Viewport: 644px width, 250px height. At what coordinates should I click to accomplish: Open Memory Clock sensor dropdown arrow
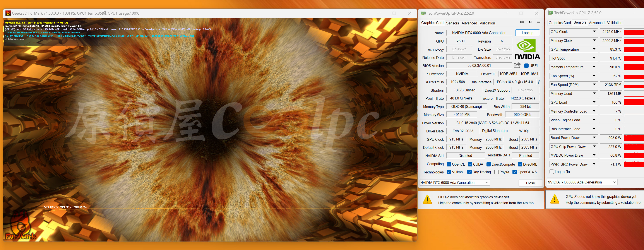pyautogui.click(x=594, y=41)
